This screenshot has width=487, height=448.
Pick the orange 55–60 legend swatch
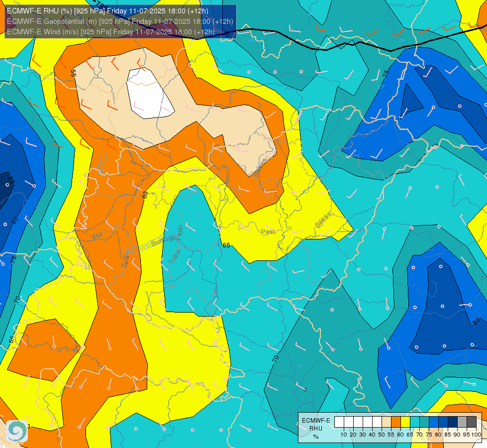point(395,422)
